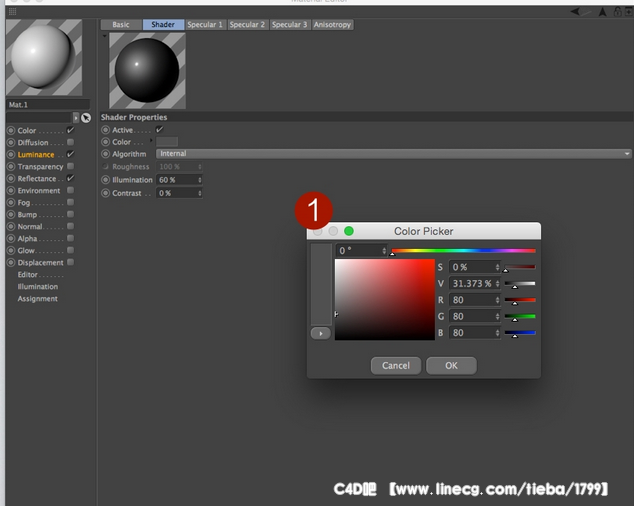The image size is (634, 506).
Task: Click the green zoom button of Color Picker
Action: [349, 231]
